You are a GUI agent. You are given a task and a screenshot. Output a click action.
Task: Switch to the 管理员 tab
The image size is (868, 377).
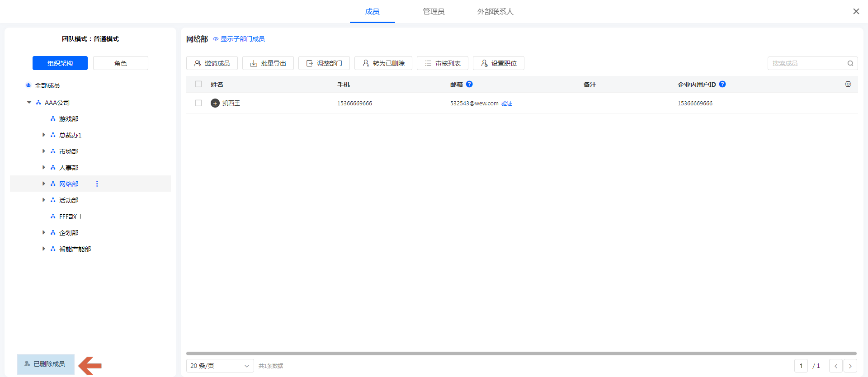434,12
